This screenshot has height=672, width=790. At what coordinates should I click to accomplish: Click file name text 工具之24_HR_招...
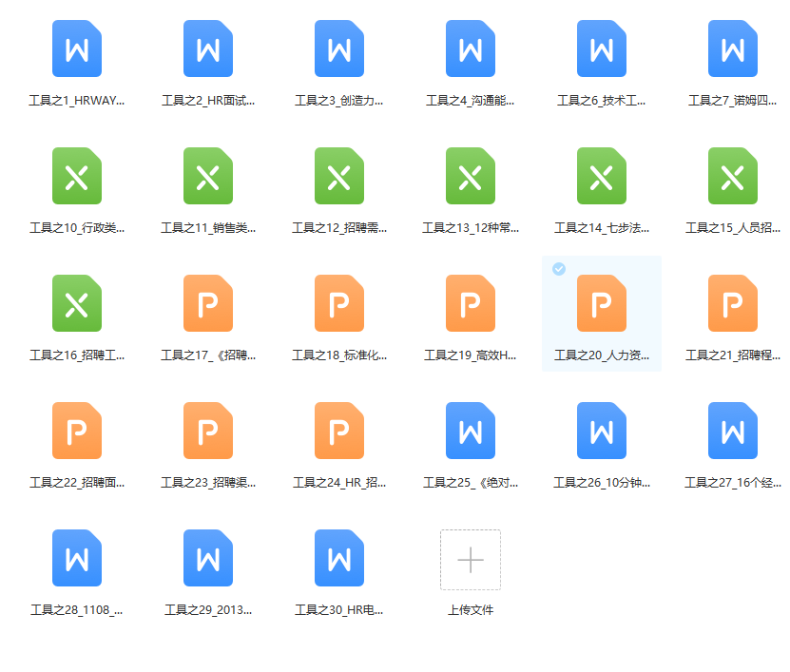339,483
